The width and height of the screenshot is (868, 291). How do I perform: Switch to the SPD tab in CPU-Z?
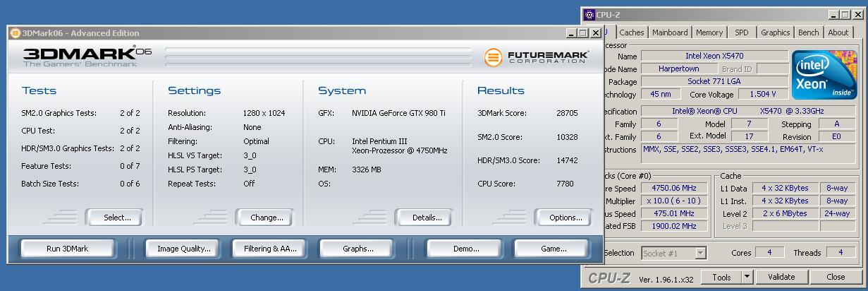coord(742,32)
